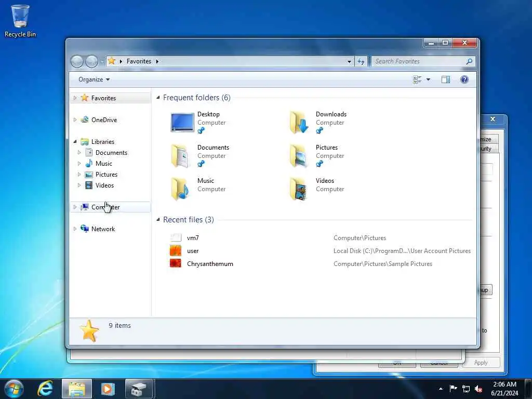
Task: Click the network tray icon
Action: tap(466, 389)
